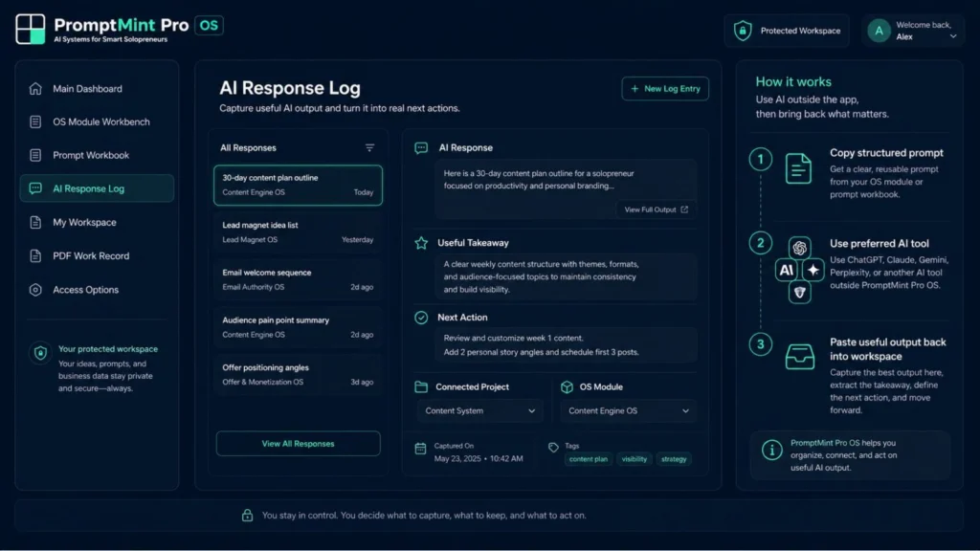980x551 pixels.
Task: Click the Protected Workspace lock shield icon
Action: (743, 30)
